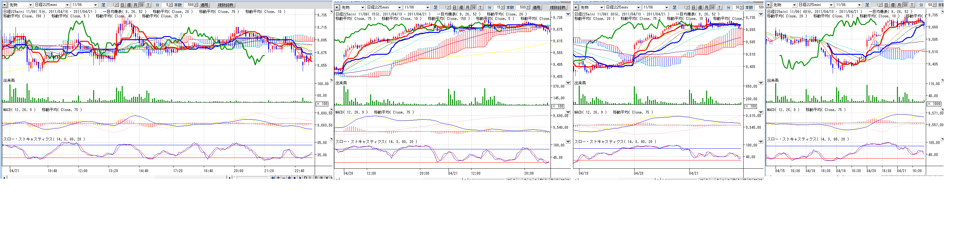980x243 pixels.
Task: Toggle minute (分) bars in the 30-minute chart
Action: point(712,8)
